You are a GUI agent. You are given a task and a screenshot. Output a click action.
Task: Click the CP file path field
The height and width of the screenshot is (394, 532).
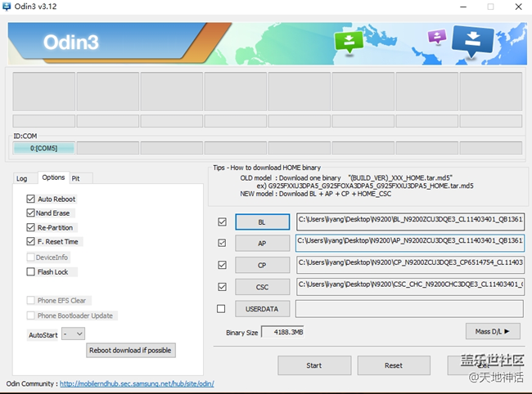tap(410, 265)
